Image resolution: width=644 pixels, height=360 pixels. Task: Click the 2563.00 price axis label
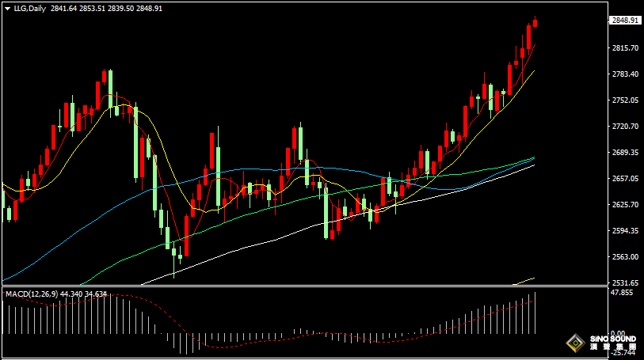point(625,257)
